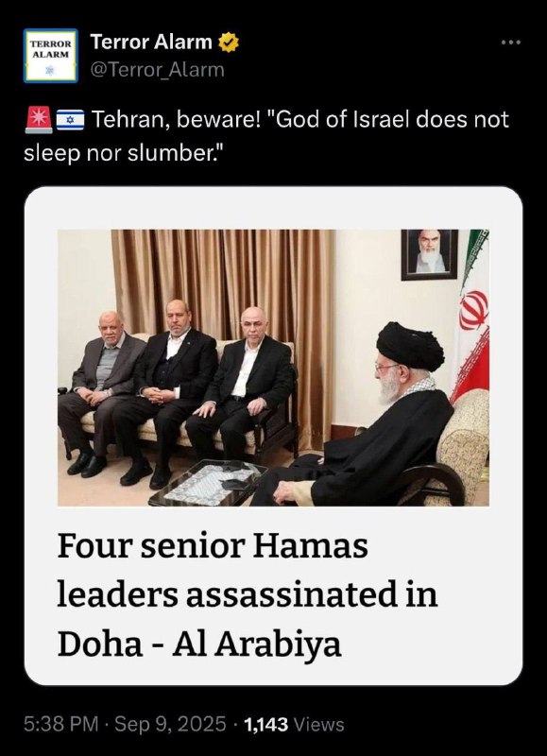Click the 5:38 PM timestamp
The image size is (547, 756).
pyautogui.click(x=61, y=724)
